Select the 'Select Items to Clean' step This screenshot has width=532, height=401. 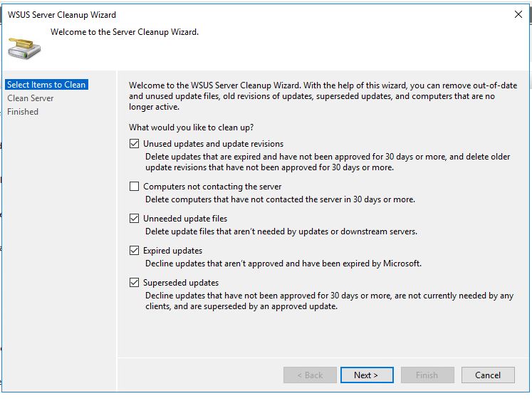tap(47, 85)
